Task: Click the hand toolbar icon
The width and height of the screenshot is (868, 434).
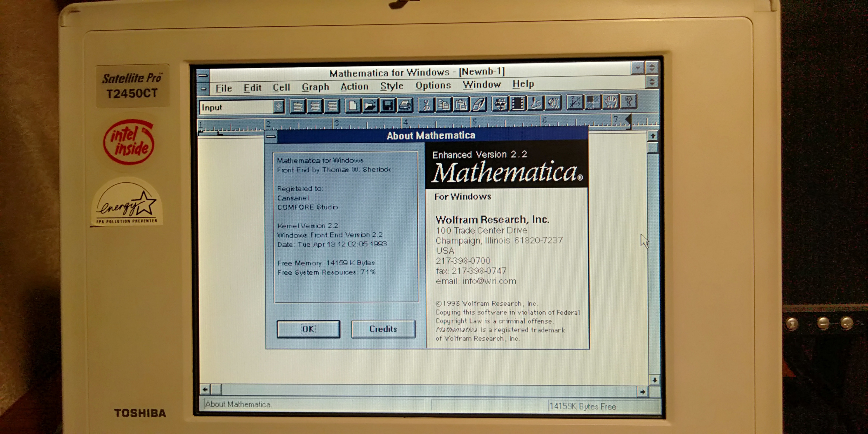Action: 610,101
